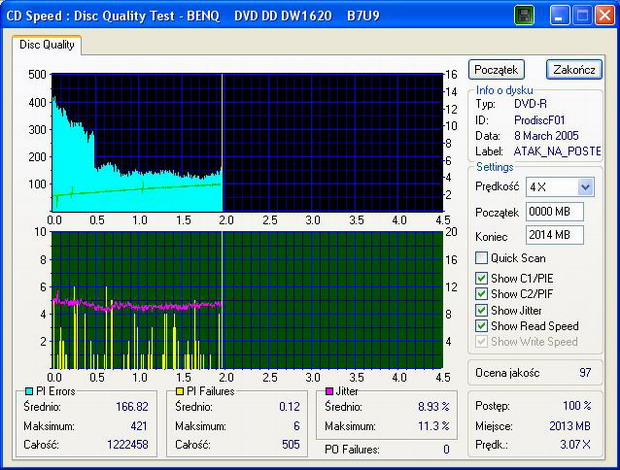Click the PO Failures value 0
This screenshot has height=470, width=620.
(x=446, y=449)
